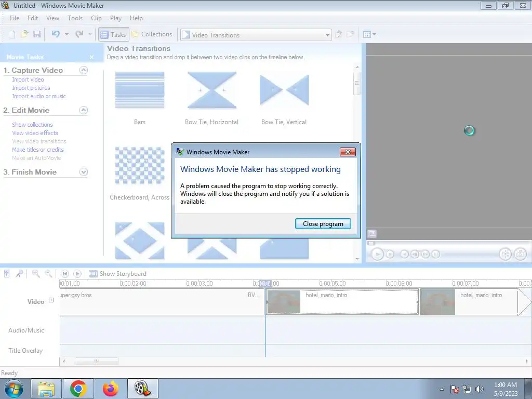
Task: Click the Save Project floppy icon
Action: (37, 34)
